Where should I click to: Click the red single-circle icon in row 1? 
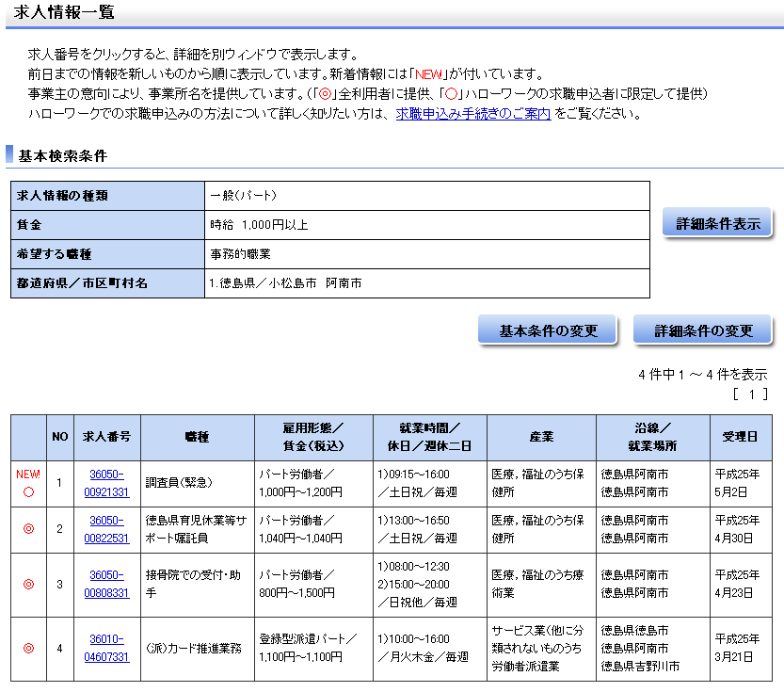coord(28,491)
